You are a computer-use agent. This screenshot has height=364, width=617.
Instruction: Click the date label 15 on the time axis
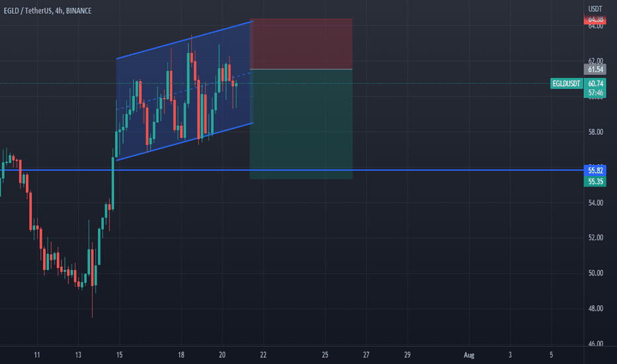tap(119, 355)
